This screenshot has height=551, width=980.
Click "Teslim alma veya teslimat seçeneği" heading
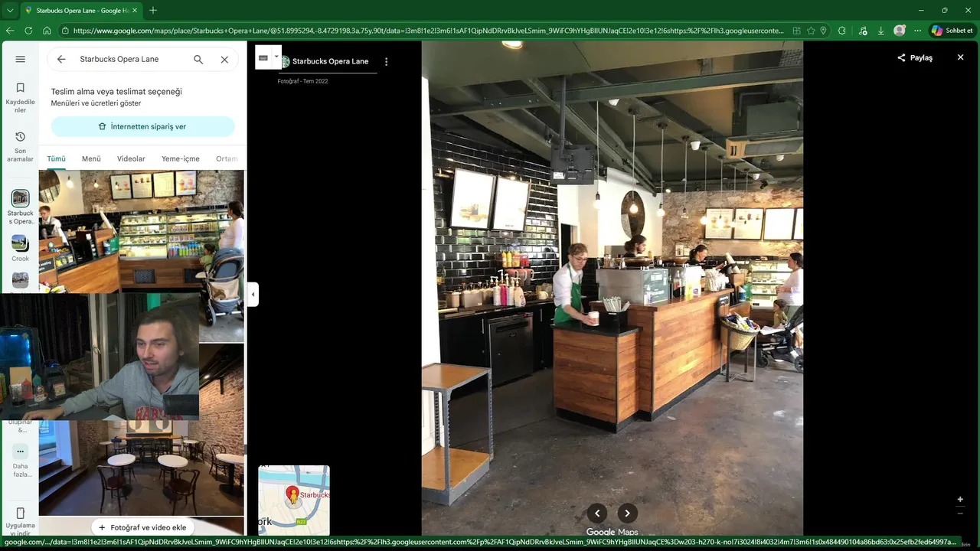point(116,92)
